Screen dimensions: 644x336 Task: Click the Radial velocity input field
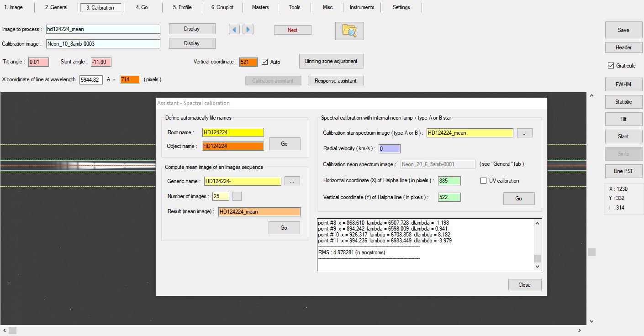pyautogui.click(x=389, y=149)
